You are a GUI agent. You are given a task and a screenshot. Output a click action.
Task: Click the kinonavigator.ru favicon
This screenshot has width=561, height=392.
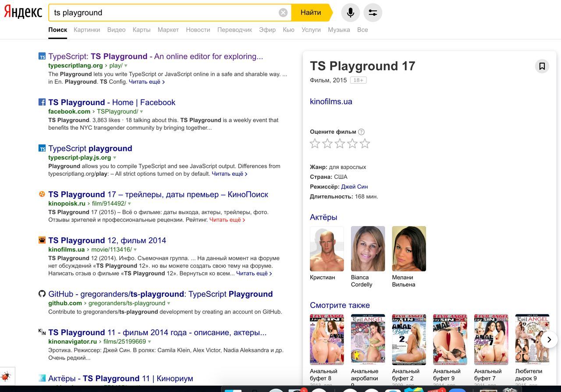[x=42, y=332]
